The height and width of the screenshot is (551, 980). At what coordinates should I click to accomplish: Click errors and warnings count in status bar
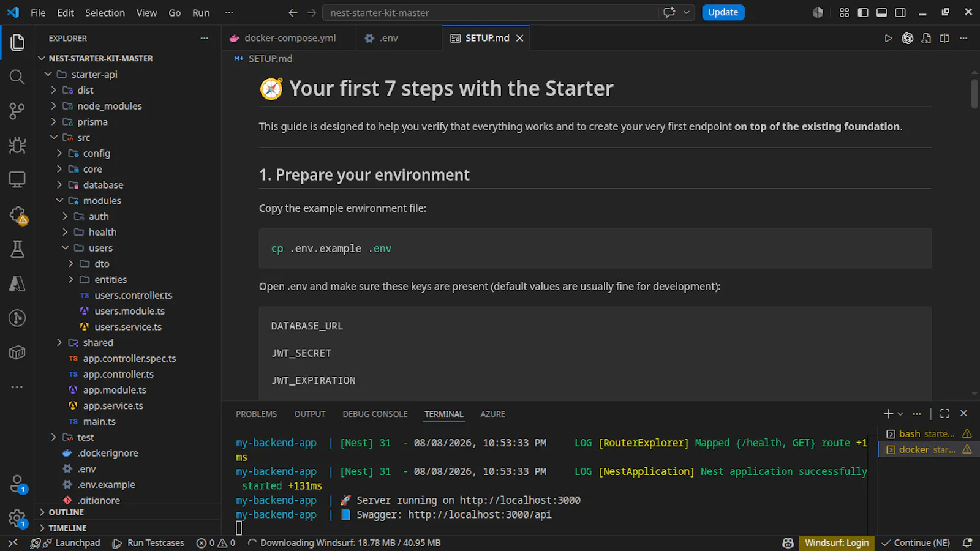pos(216,543)
